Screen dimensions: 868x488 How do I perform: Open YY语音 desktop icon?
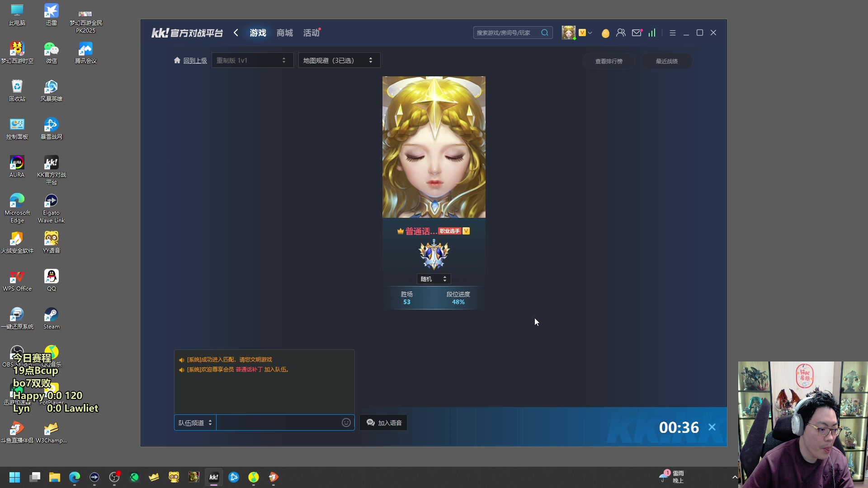(52, 243)
